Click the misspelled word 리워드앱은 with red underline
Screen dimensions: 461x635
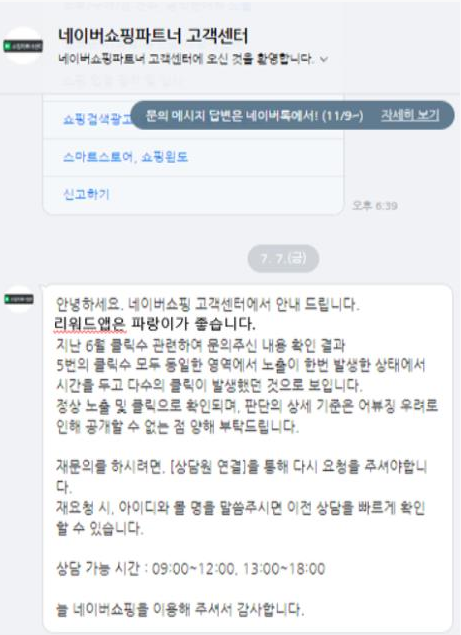(90, 324)
